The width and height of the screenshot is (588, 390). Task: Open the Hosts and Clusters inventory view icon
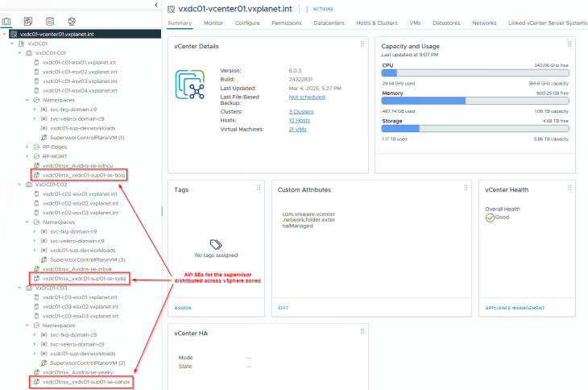point(7,22)
